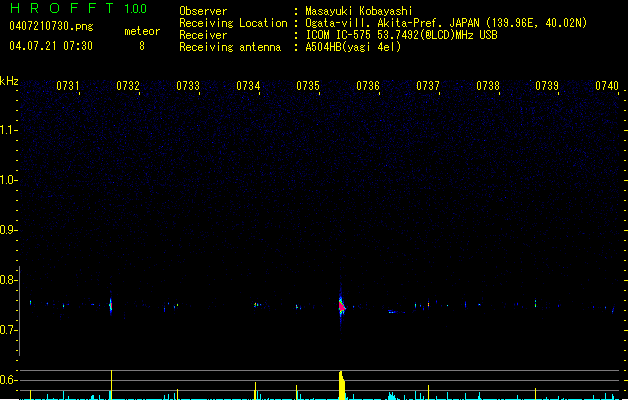
Task: Click the 'Receiving antenna' field label
Action: (230, 47)
